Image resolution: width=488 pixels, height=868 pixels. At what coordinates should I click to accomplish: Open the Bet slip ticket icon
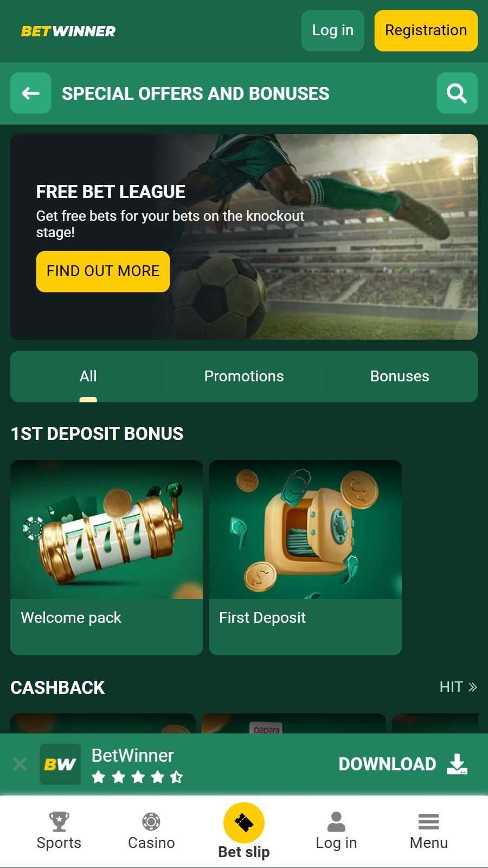pyautogui.click(x=244, y=822)
